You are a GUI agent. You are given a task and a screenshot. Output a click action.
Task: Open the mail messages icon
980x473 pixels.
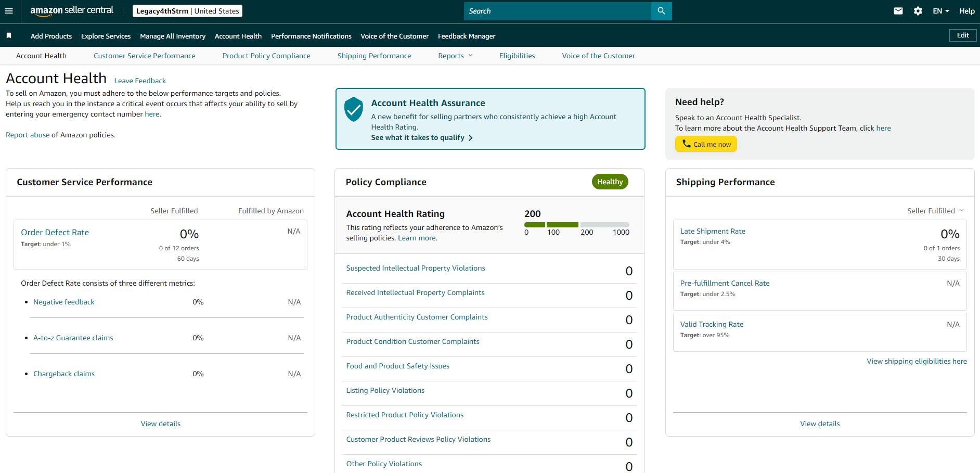pos(898,11)
